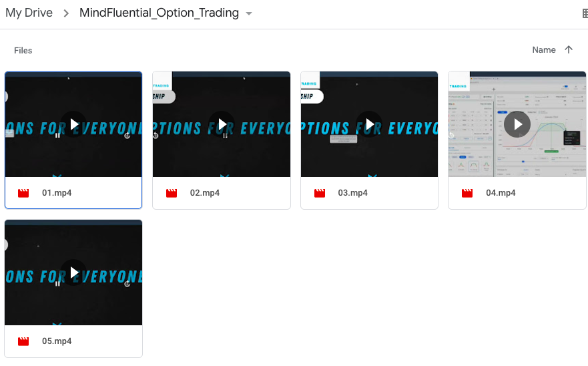Select the 02.mp4 file name
The width and height of the screenshot is (588, 366).
pos(205,193)
